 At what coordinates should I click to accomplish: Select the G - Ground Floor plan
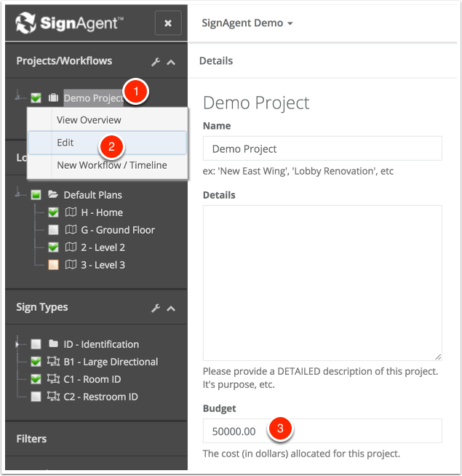(118, 230)
